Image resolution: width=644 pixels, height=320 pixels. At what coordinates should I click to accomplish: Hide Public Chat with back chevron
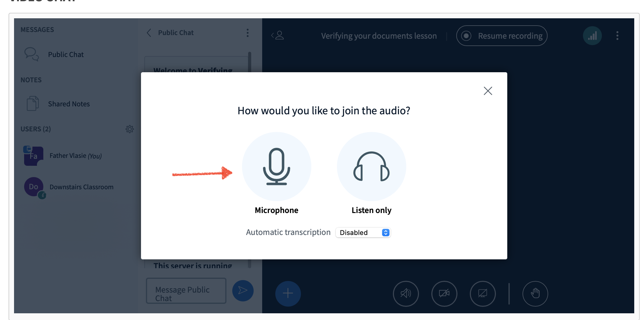149,33
